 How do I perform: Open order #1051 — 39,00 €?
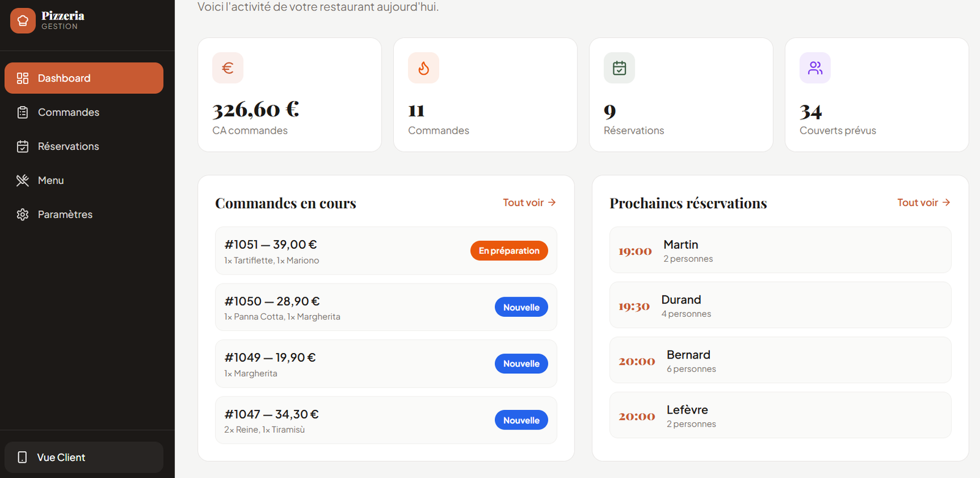coord(386,251)
